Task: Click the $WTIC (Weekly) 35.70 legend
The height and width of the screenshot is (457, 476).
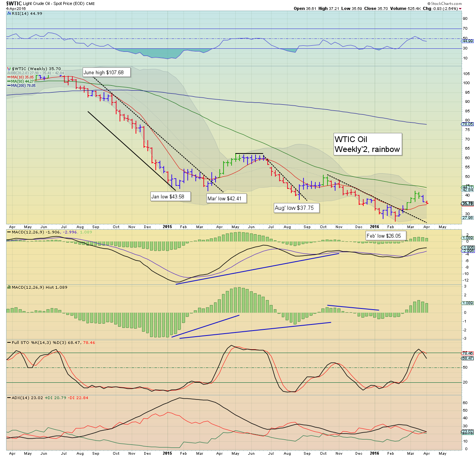Action: click(x=36, y=69)
